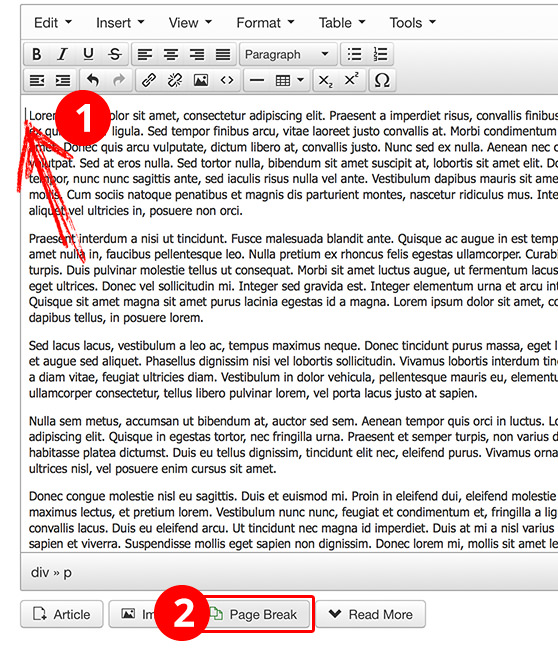Expand the table toolbar dropdown arrow

pyautogui.click(x=301, y=80)
